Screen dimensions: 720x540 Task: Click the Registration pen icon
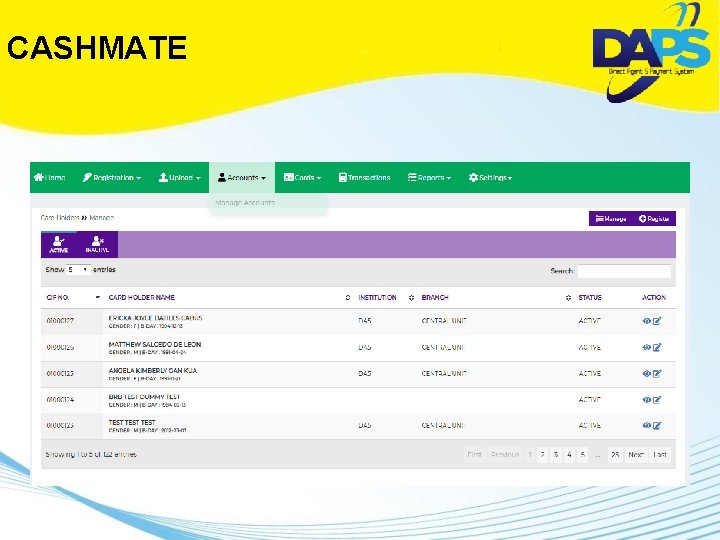(x=87, y=177)
